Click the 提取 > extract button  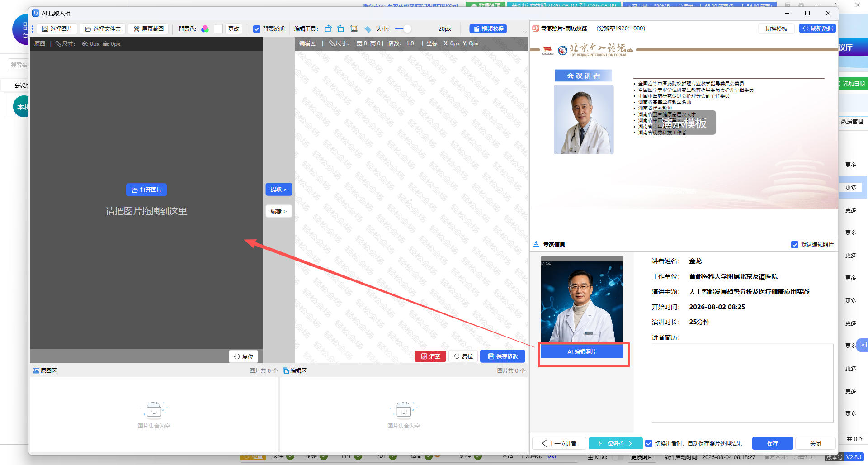(x=278, y=190)
